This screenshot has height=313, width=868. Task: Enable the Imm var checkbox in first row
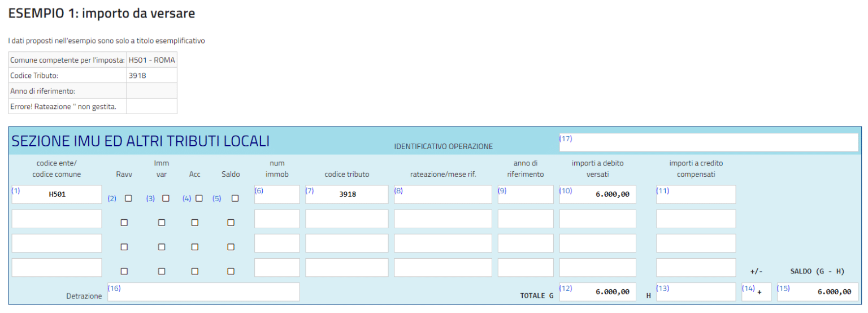point(166,198)
